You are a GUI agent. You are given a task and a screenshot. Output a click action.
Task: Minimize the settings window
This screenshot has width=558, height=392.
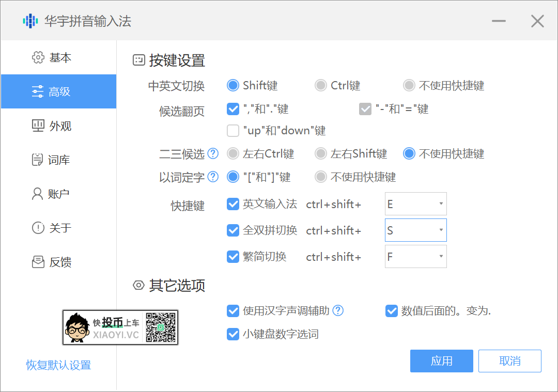click(x=499, y=21)
